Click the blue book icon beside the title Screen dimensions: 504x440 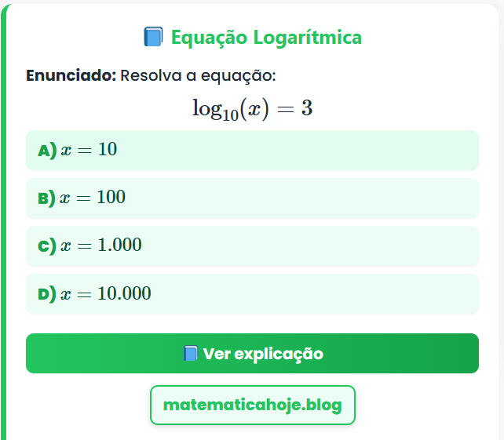click(x=153, y=37)
